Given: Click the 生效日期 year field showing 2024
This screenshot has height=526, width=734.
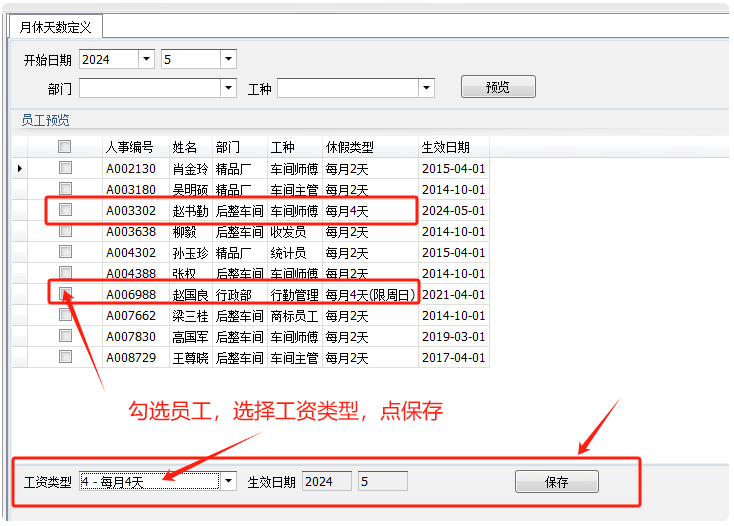Looking at the screenshot, I should 327,481.
